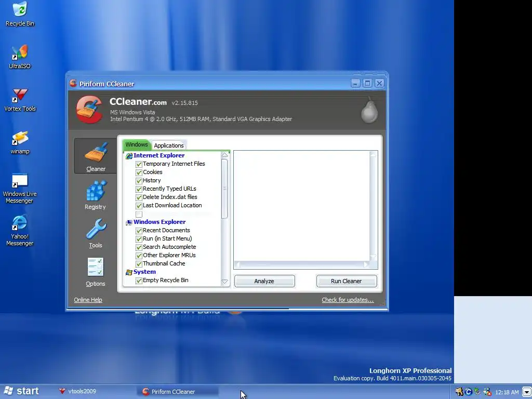Click the taskbar clock 12:18 AM
The height and width of the screenshot is (399, 532).
click(x=507, y=392)
